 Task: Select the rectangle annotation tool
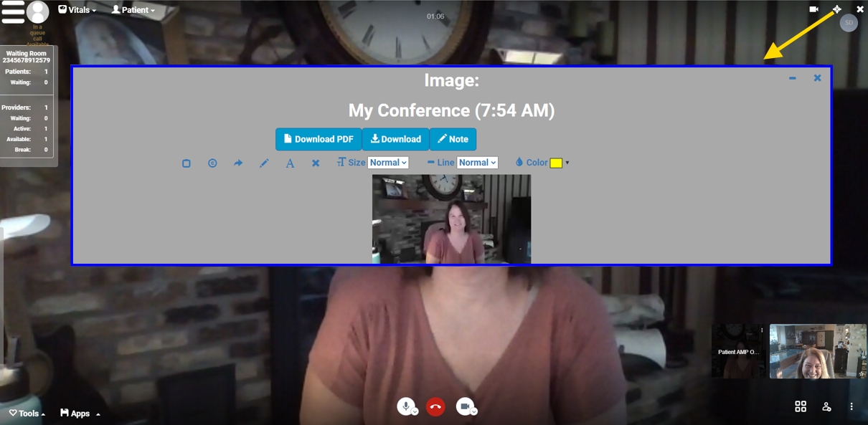187,163
